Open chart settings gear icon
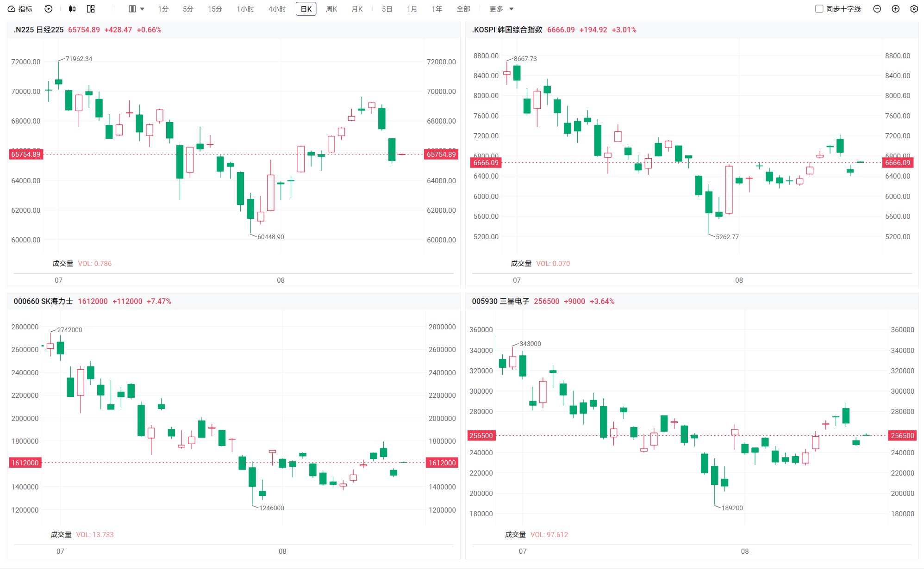 pos(914,9)
